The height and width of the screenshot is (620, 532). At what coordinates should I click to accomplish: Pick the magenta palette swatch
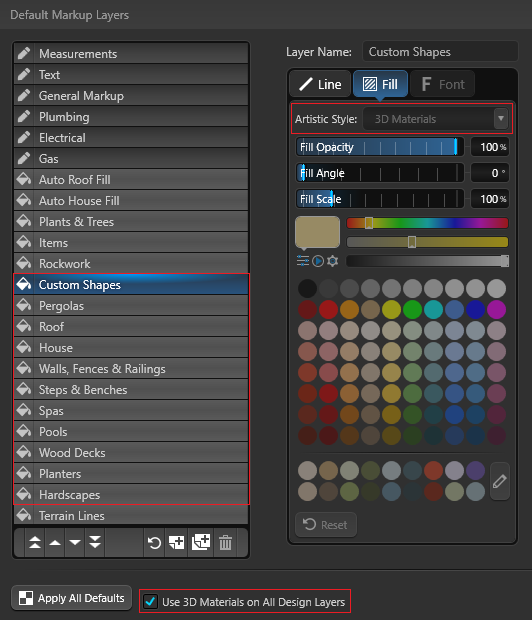click(496, 309)
